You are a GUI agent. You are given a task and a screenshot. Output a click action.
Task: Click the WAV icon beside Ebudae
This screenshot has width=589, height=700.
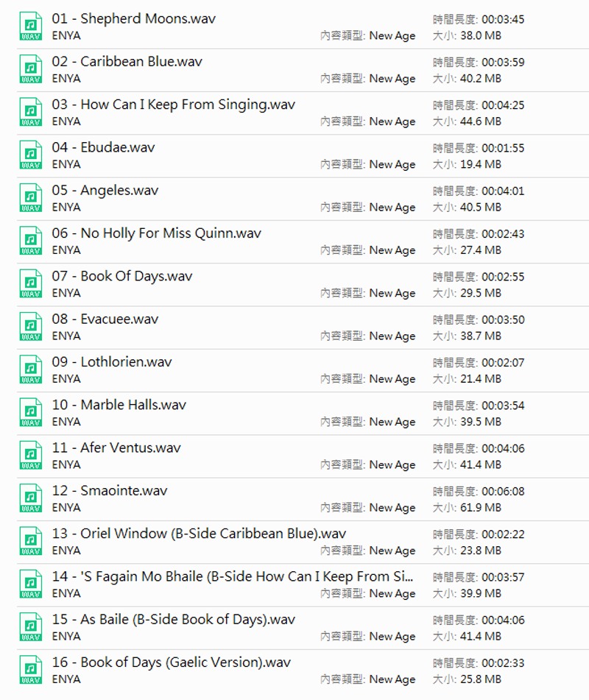click(x=31, y=155)
